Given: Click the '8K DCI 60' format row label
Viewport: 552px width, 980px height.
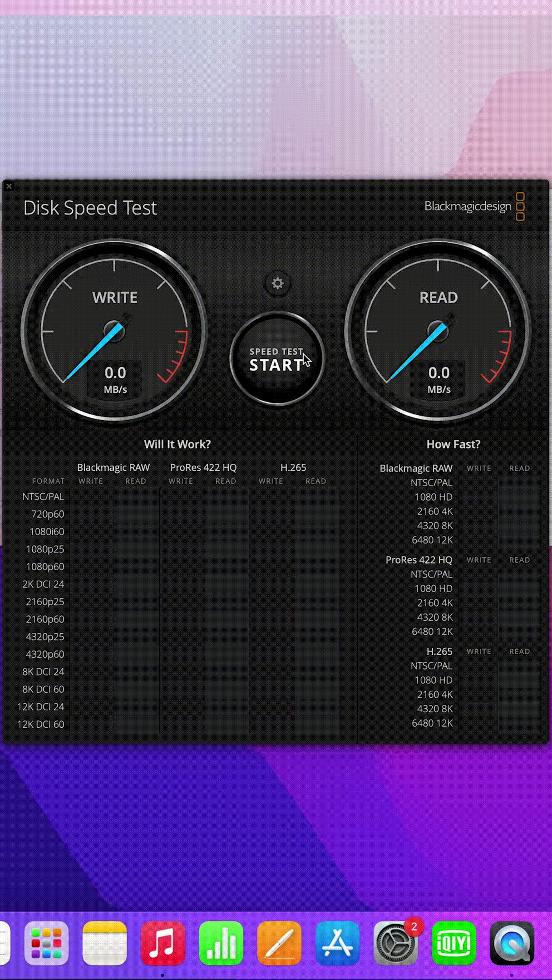Looking at the screenshot, I should click(x=43, y=689).
